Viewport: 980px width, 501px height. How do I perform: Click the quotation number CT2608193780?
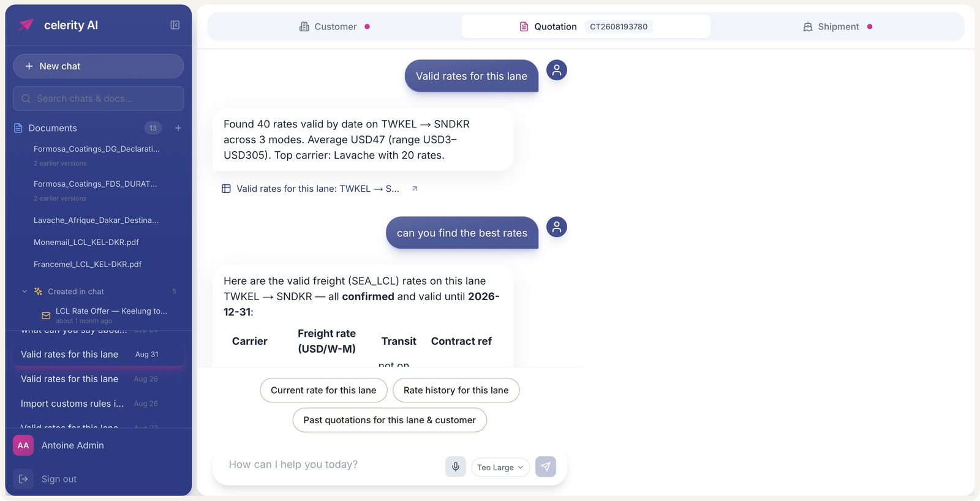coord(619,27)
